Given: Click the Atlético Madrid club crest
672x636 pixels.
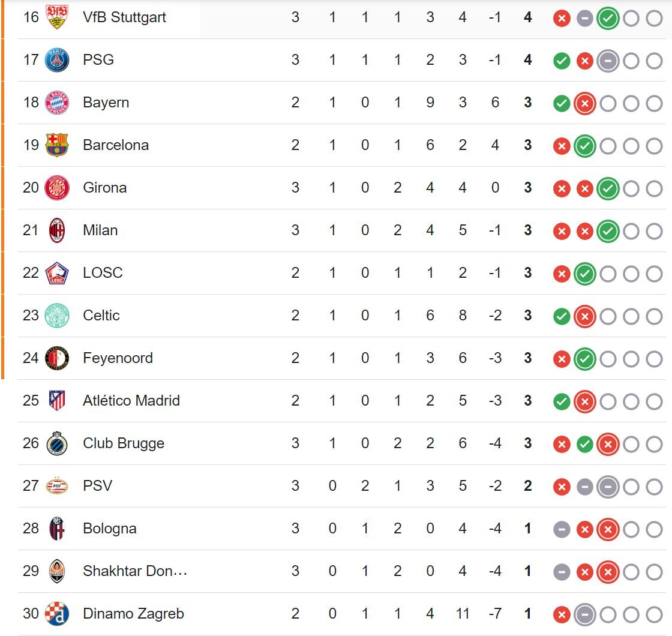Looking at the screenshot, I should click(x=57, y=401).
